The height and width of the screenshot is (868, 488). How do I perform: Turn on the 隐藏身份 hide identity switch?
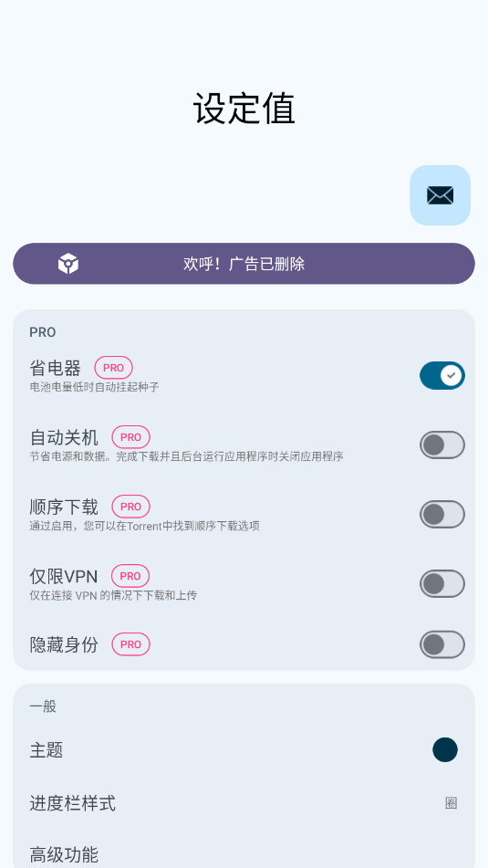pos(442,644)
